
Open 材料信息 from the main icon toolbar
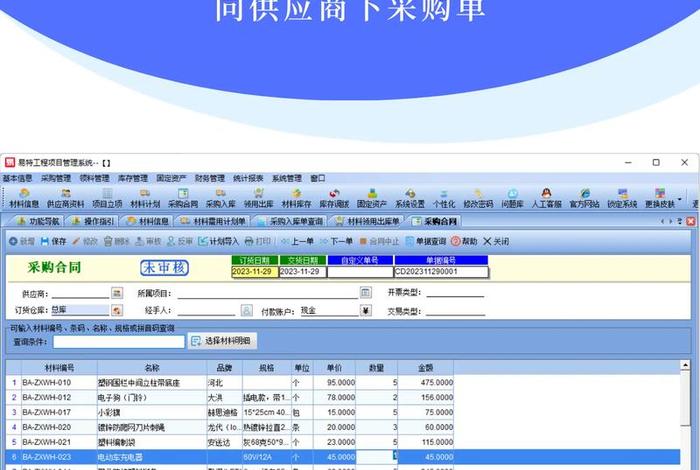click(24, 198)
